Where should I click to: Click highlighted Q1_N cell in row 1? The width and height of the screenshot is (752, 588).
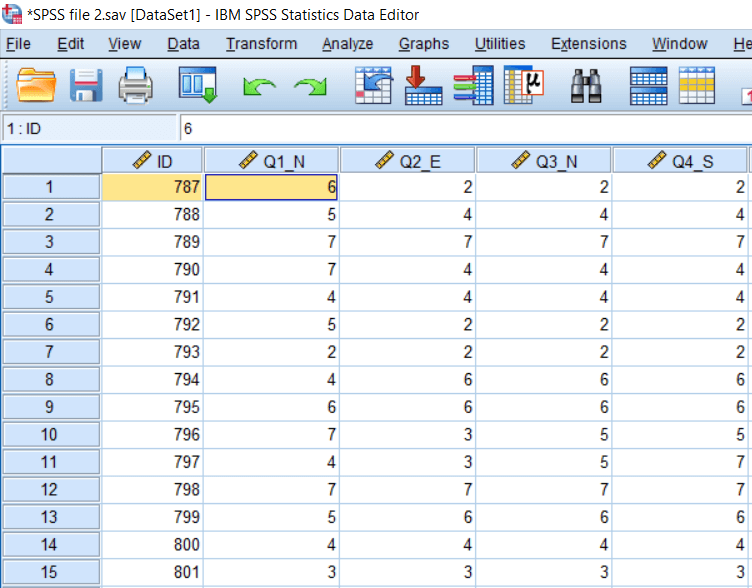point(271,187)
